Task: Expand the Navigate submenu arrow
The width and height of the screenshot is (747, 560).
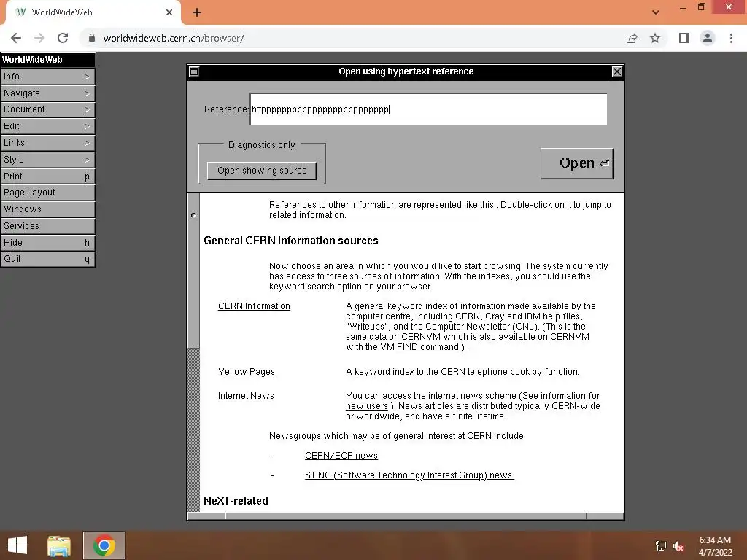Action: 87,93
